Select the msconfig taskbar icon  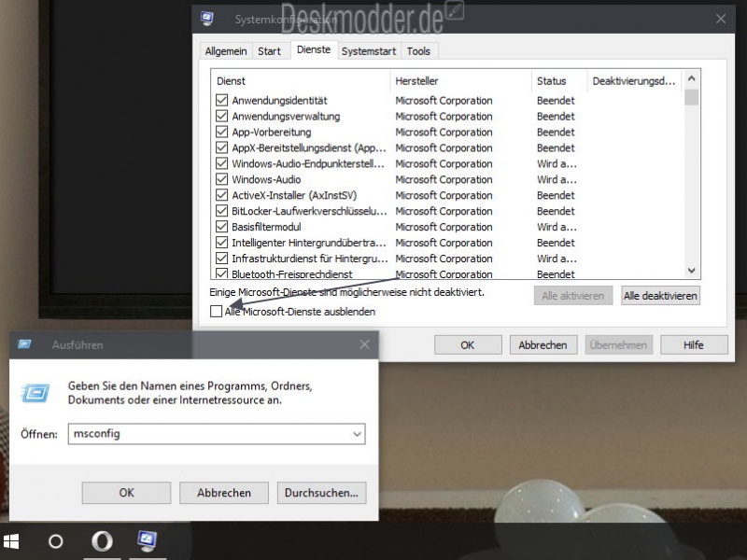(x=147, y=540)
